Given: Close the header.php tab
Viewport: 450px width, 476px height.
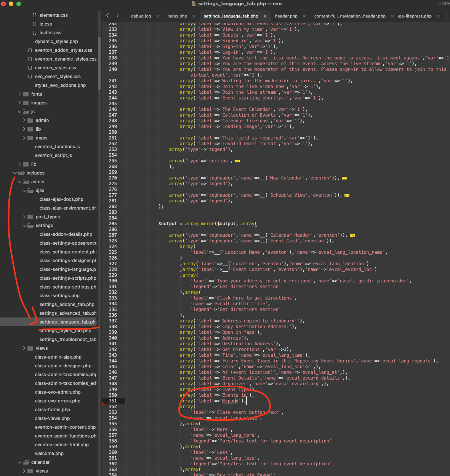Looking at the screenshot, I should (304, 16).
